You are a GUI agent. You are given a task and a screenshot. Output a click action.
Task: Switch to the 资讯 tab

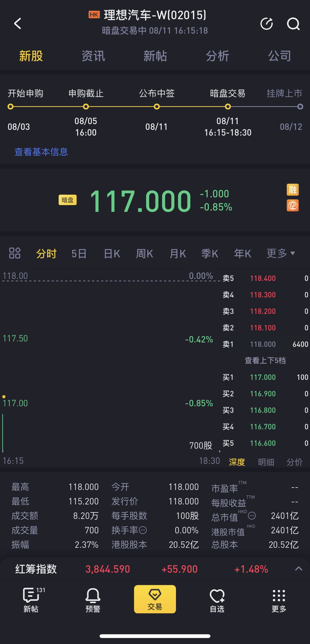coord(93,56)
